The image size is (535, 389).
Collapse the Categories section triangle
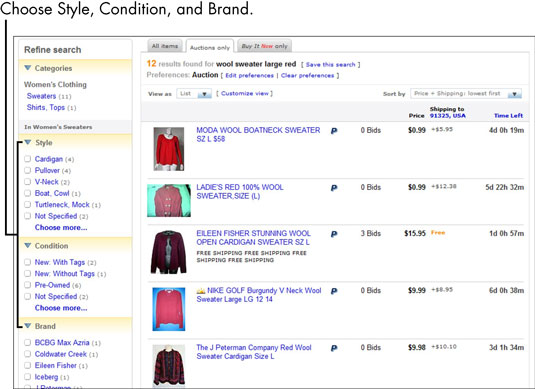coord(28,68)
